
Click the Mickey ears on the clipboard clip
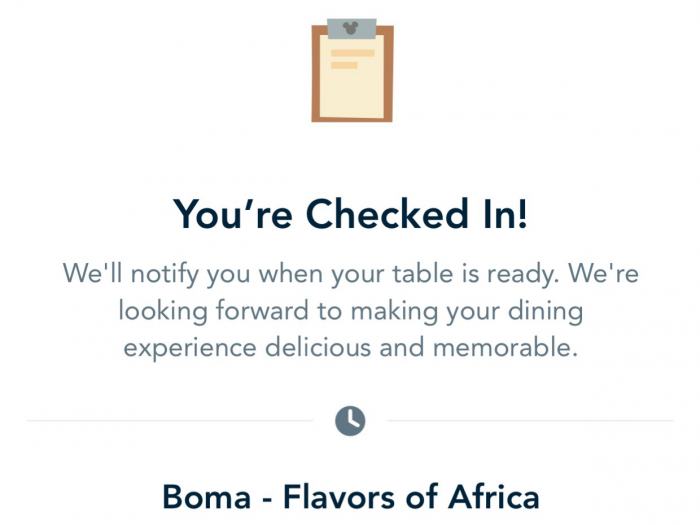pyautogui.click(x=351, y=25)
